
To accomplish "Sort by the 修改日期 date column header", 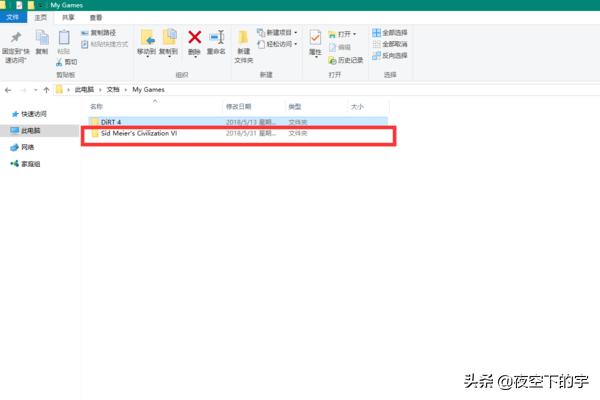I will point(238,107).
